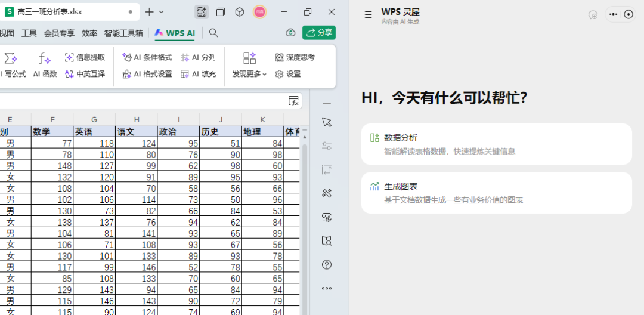This screenshot has width=644, height=315.
Task: Click the sliders properties sidebar icon
Action: (x=327, y=146)
